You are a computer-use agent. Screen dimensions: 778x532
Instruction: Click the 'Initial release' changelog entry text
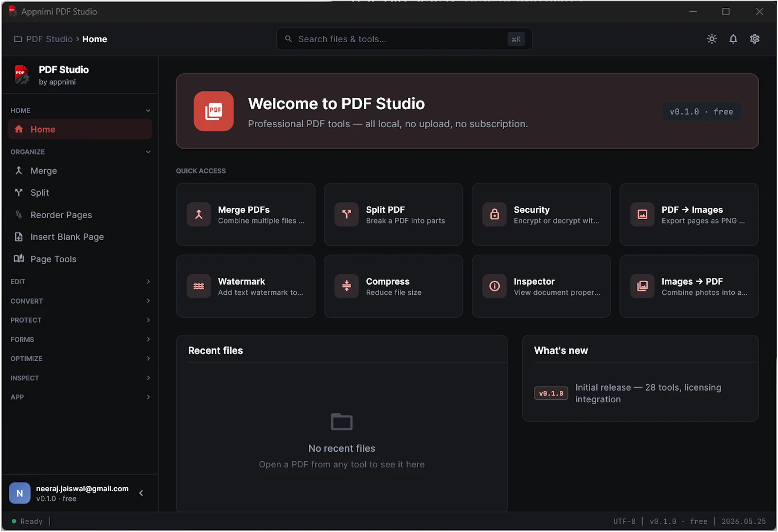648,393
